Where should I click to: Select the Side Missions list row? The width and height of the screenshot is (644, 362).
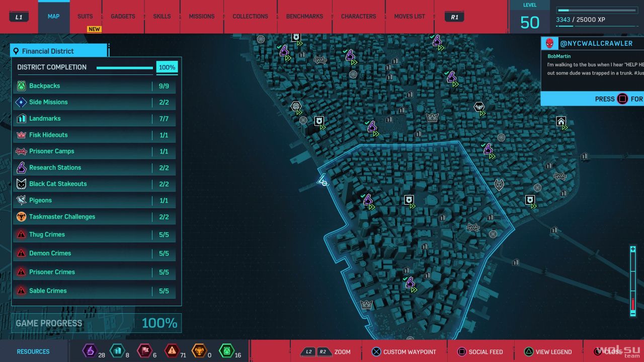point(95,102)
